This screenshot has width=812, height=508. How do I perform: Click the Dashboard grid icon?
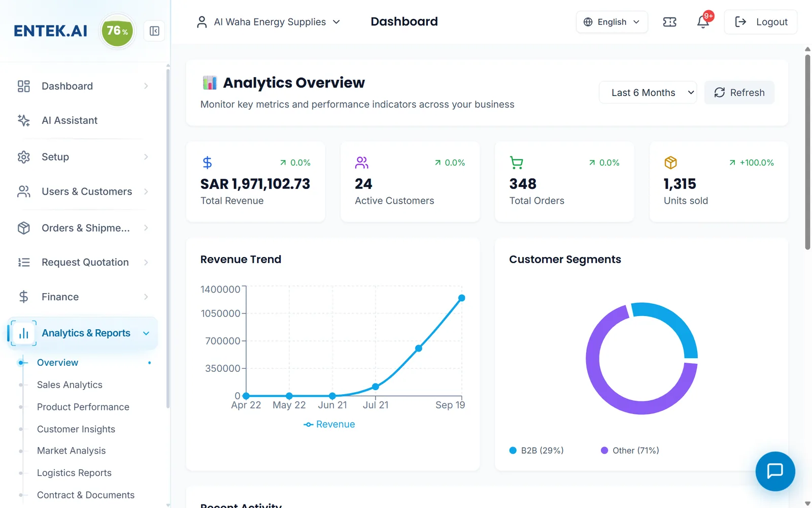[24, 86]
